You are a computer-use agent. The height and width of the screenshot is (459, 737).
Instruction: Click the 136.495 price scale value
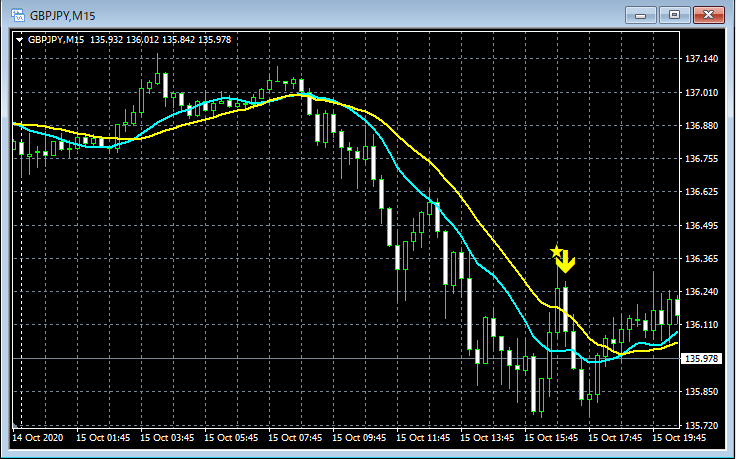701,226
